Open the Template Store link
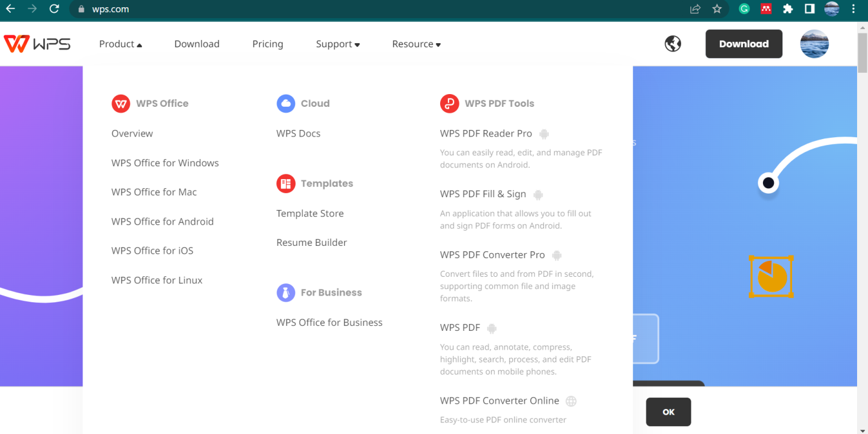This screenshot has width=868, height=434. (x=310, y=213)
